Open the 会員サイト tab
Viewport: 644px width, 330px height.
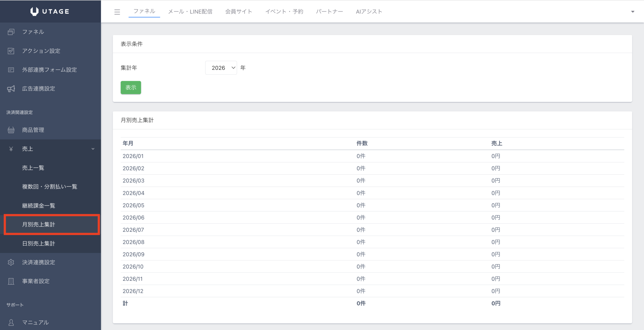238,12
